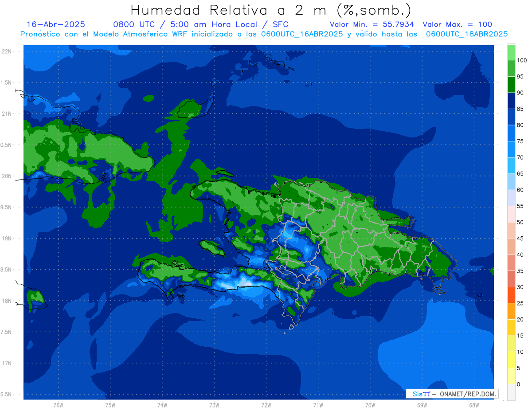Click the legend value '90'

point(520,93)
